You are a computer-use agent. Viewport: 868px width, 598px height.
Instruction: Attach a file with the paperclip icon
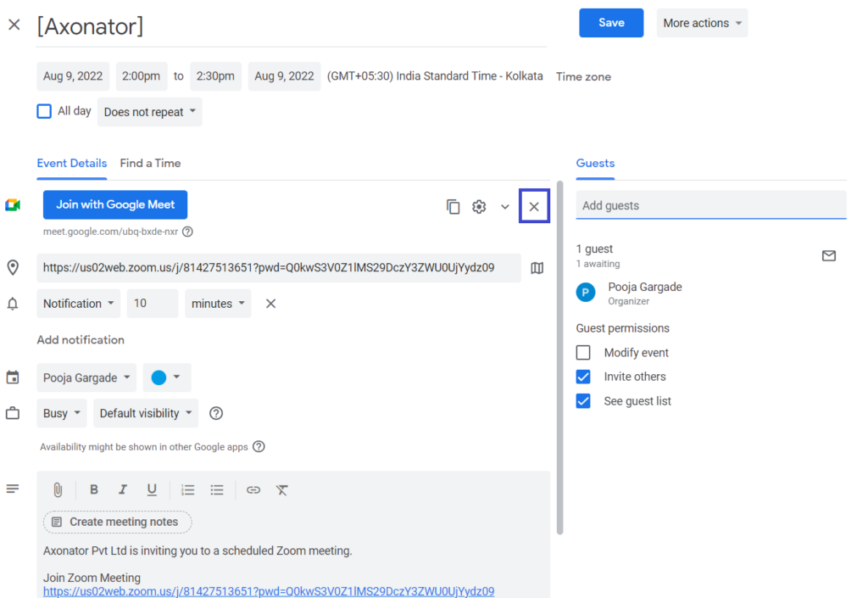tap(58, 489)
